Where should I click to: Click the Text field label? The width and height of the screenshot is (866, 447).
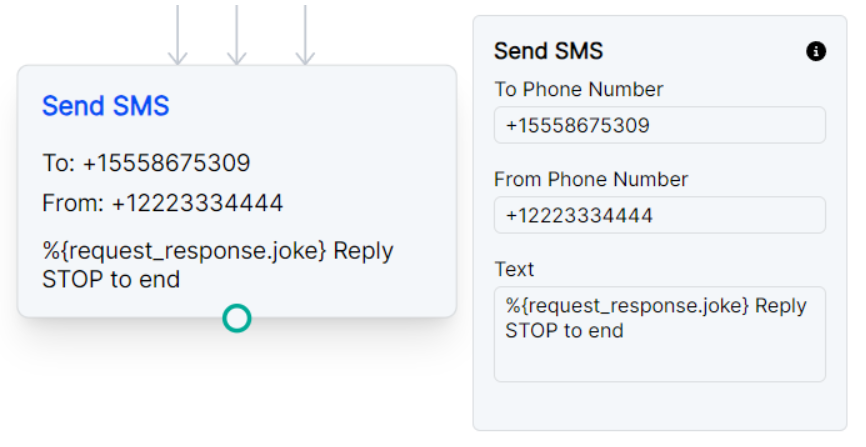pos(514,269)
